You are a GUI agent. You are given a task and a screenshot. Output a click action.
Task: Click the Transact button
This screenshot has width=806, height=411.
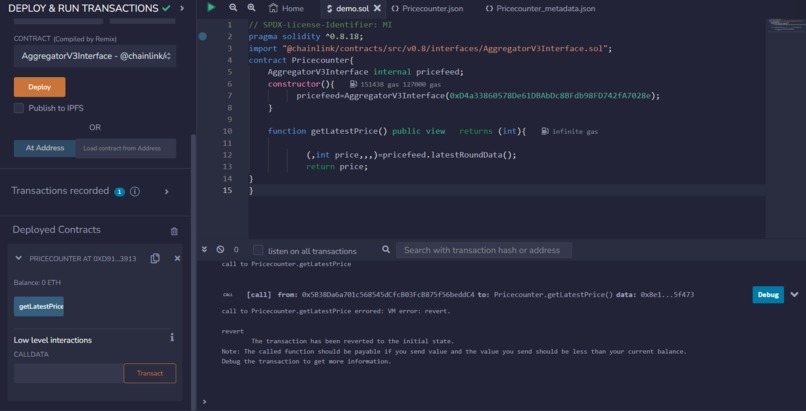[x=150, y=373]
